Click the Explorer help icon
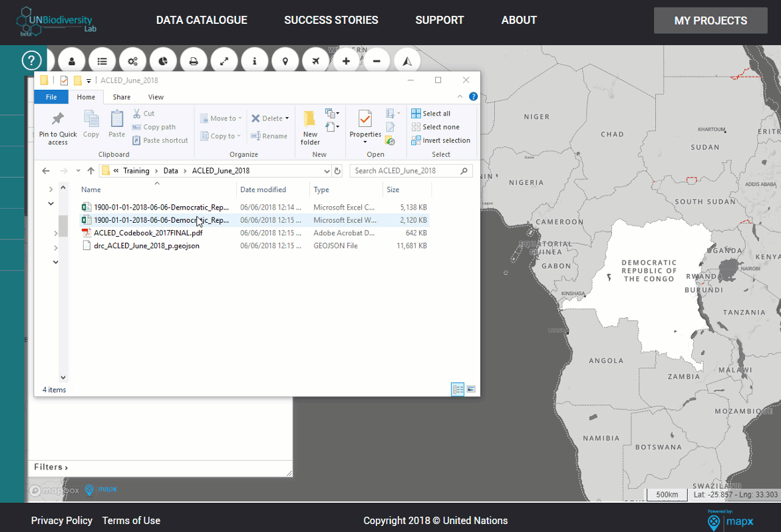781x532 pixels. 473,96
